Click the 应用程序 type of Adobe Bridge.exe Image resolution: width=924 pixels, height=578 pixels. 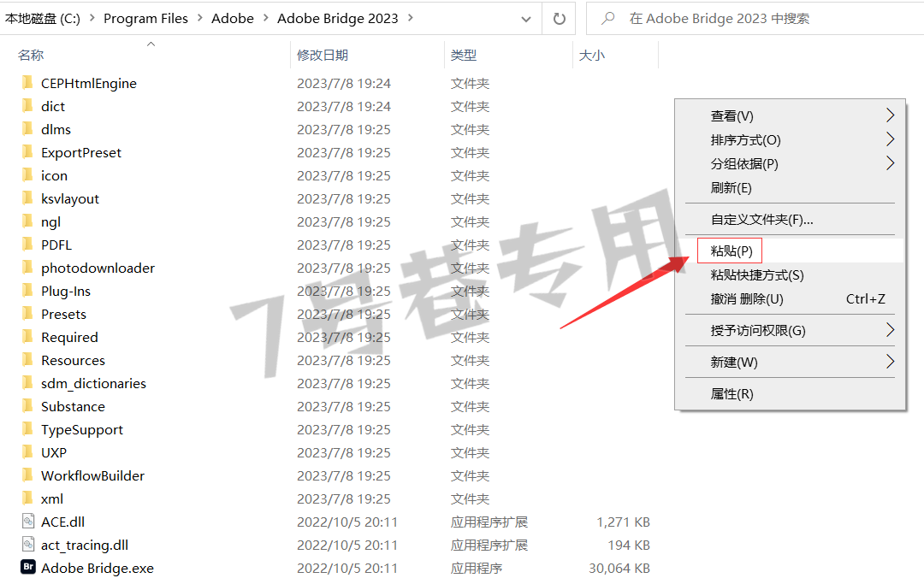click(x=477, y=568)
